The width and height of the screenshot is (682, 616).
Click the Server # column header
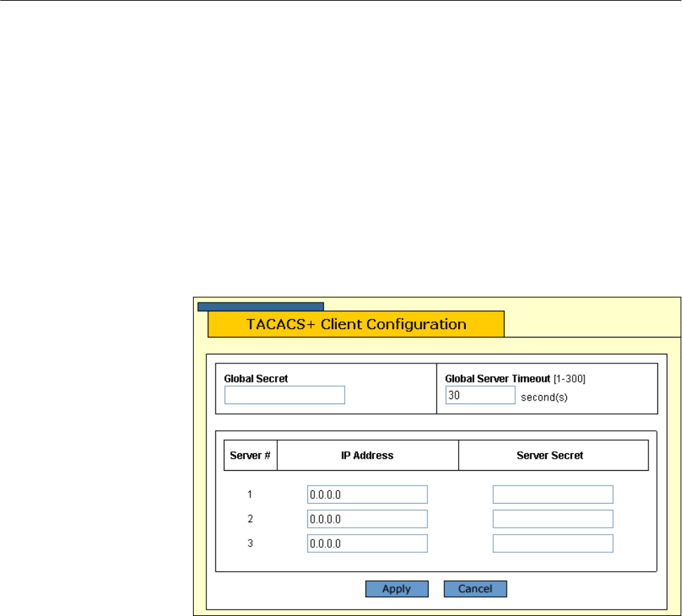point(250,455)
